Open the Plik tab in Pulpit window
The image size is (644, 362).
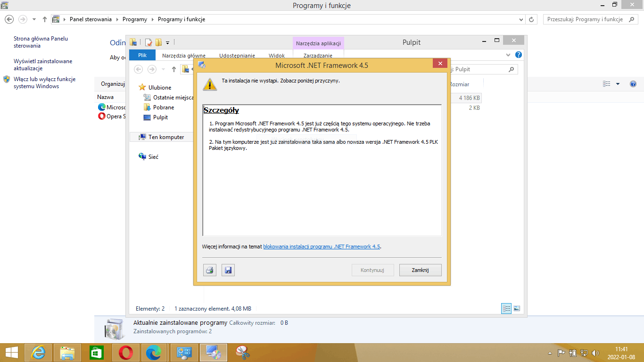click(x=142, y=55)
